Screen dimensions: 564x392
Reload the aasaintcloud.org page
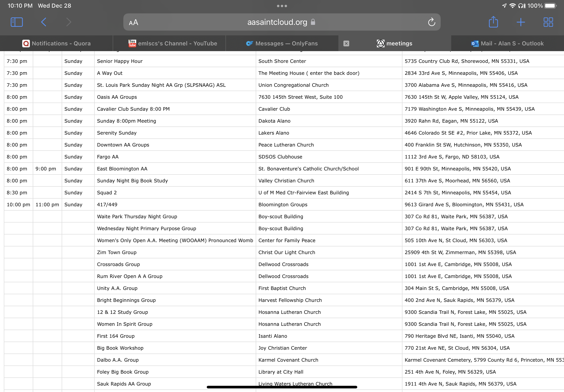[431, 22]
